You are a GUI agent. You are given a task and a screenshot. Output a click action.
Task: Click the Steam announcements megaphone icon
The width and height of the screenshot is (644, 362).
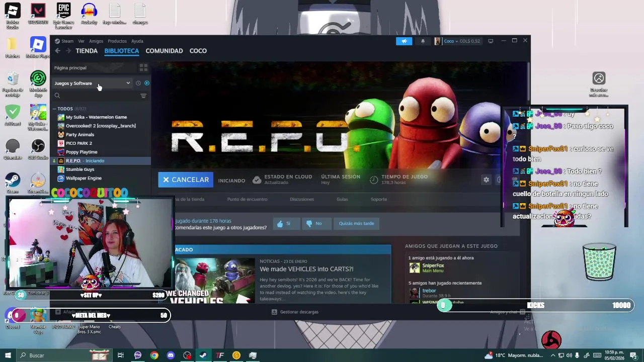(x=404, y=41)
